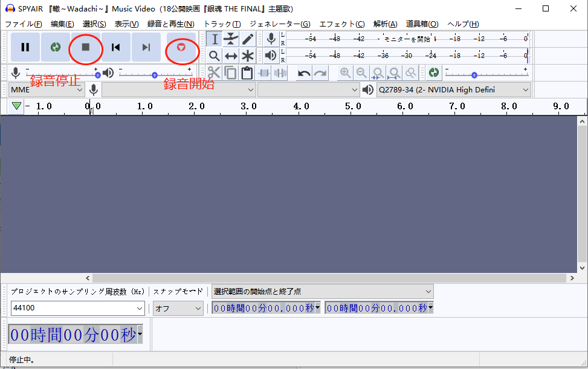Open selection end time format arrow
Screen dimensions: 588x369
coord(430,307)
